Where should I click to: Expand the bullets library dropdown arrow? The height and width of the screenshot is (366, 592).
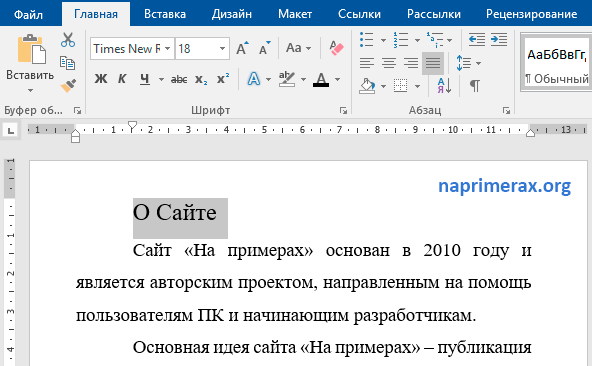pos(383,40)
